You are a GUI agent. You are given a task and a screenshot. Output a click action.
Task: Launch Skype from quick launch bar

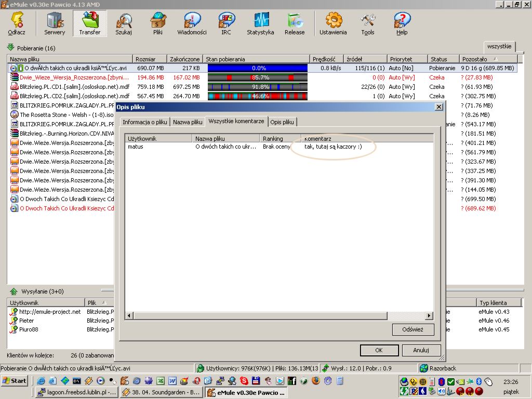244,381
